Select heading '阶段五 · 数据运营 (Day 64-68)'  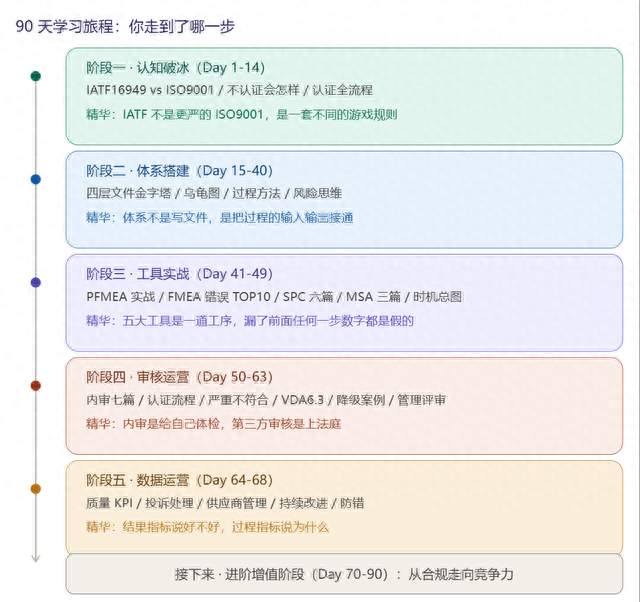pos(179,480)
